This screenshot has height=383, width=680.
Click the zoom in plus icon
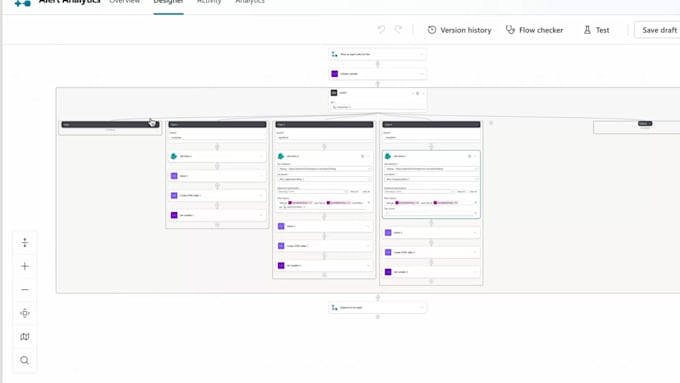(25, 266)
